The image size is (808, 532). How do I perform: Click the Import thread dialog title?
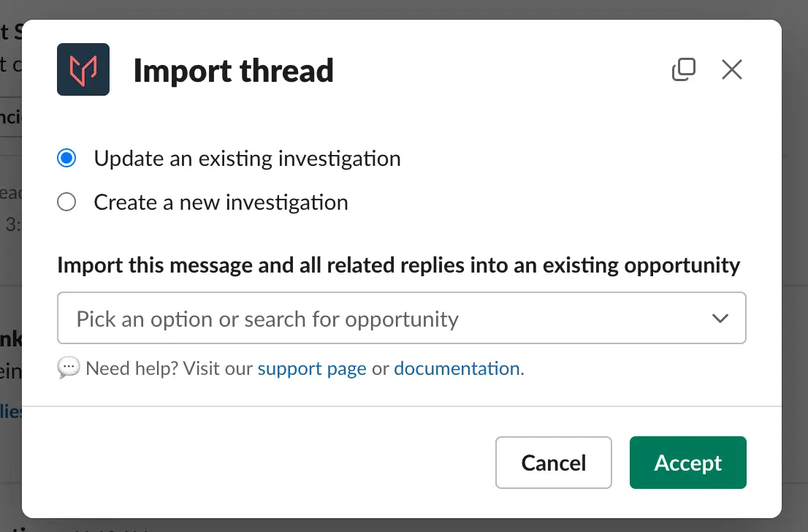coord(234,71)
